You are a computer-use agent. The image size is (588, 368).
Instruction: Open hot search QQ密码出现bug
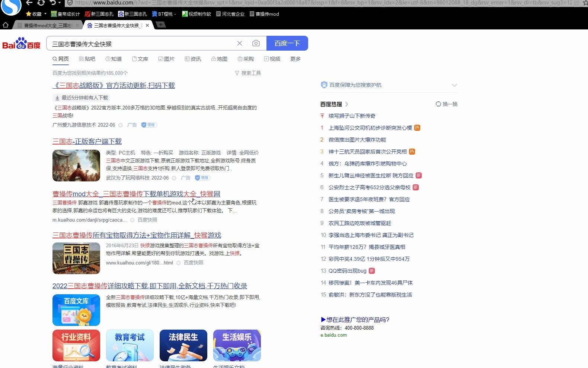tap(348, 271)
